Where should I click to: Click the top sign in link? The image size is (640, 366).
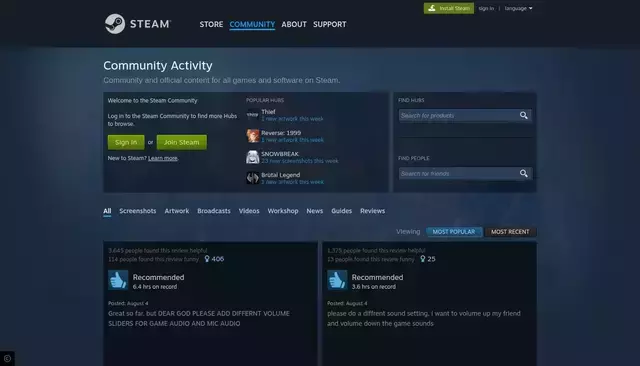(x=486, y=8)
